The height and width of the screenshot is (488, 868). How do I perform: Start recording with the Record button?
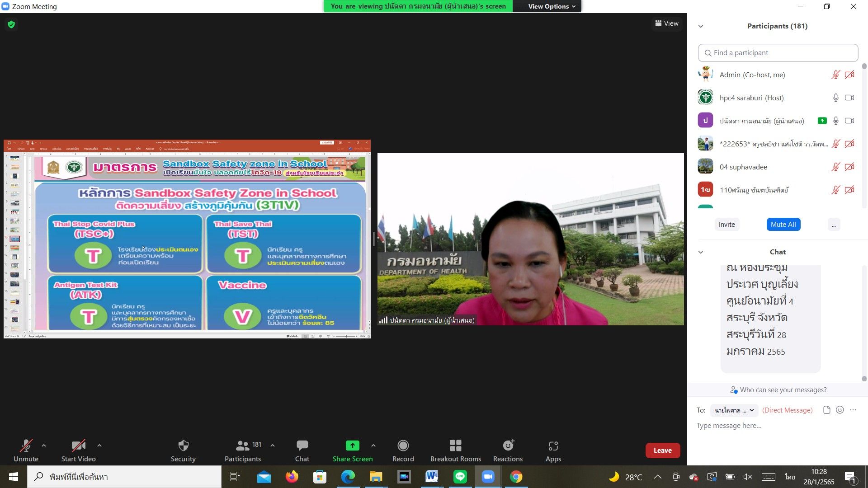coord(403,450)
